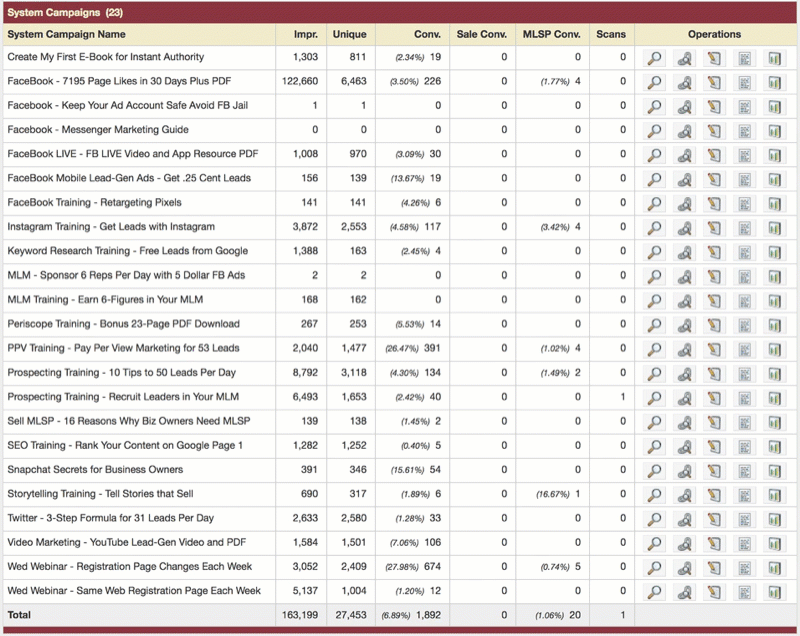Preview Periscope Training campaign with magnifier icon

(654, 325)
